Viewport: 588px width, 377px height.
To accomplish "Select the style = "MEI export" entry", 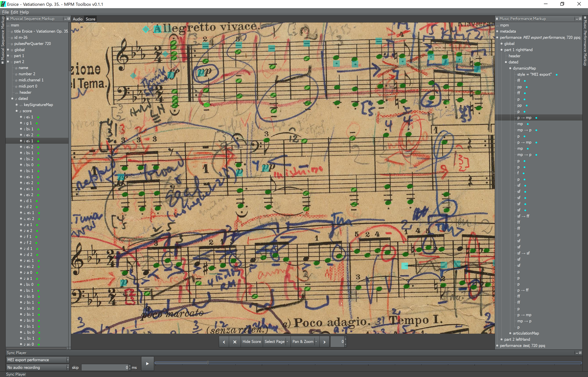I will (534, 74).
